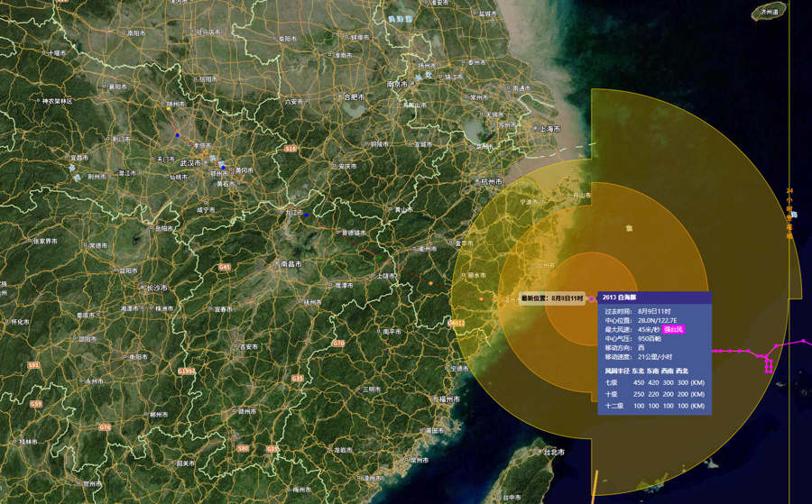Click the magenta current typhoon position marker

(591, 299)
